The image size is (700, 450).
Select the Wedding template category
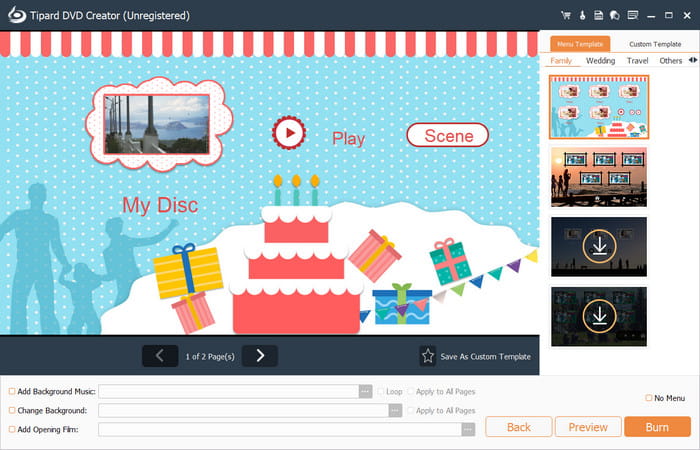point(600,61)
